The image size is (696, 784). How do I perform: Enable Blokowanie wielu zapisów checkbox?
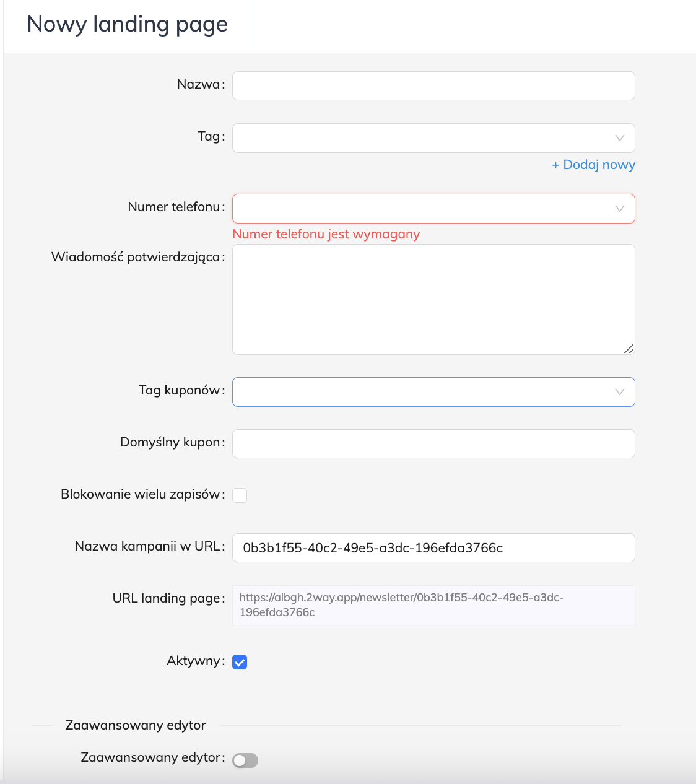(240, 495)
